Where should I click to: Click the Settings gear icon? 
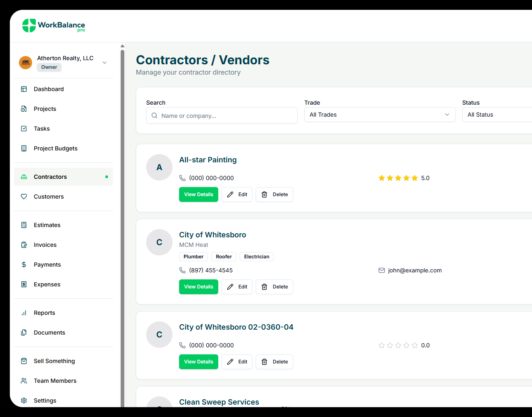point(24,401)
